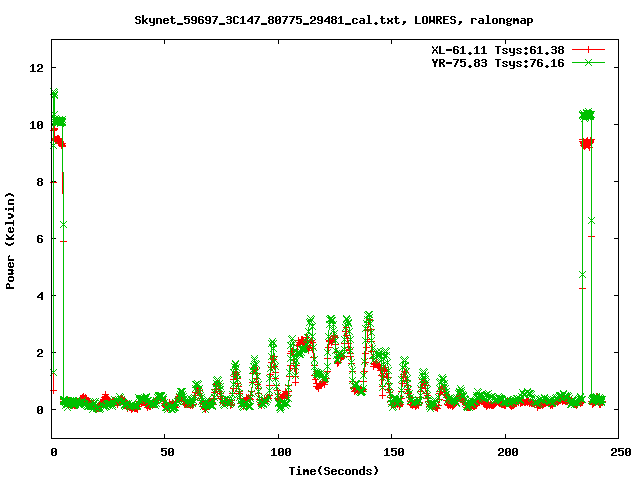Click y-axis tick label 4
The height and width of the screenshot is (480, 640).
(x=40, y=296)
